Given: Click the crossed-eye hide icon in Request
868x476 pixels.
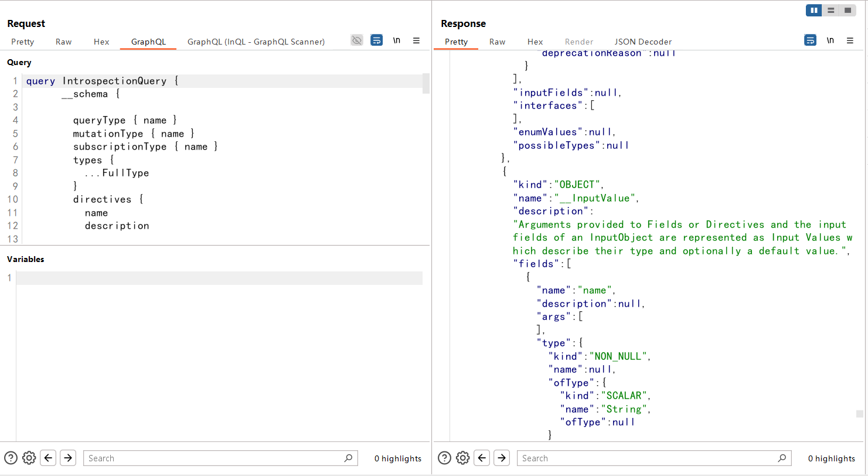Looking at the screenshot, I should click(356, 40).
